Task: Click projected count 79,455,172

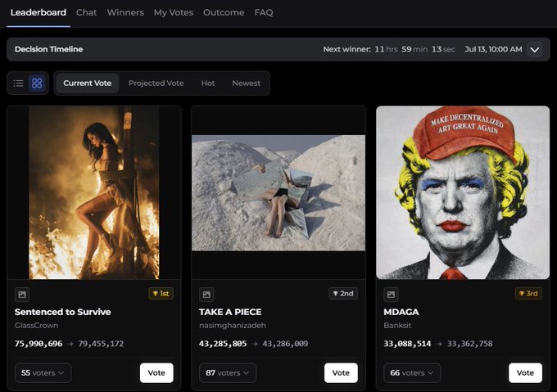Action: pos(101,344)
